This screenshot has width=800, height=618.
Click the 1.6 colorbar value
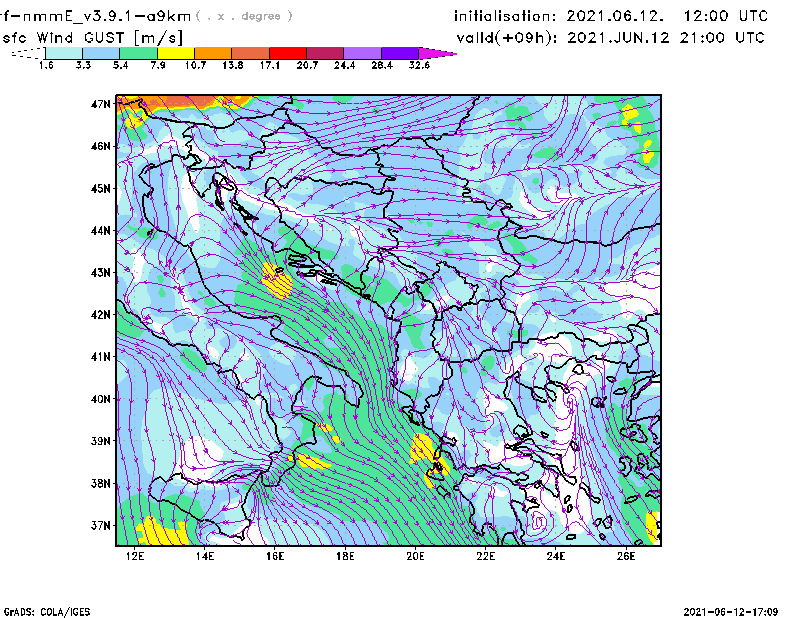tap(46, 65)
